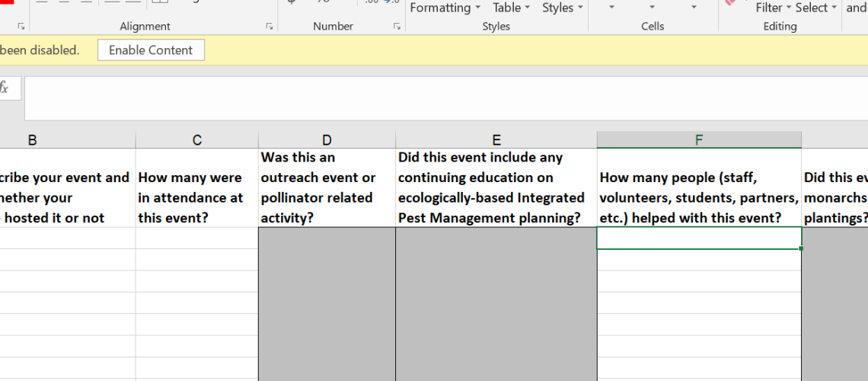Select column E header
The image size is (868, 381).
tap(496, 140)
